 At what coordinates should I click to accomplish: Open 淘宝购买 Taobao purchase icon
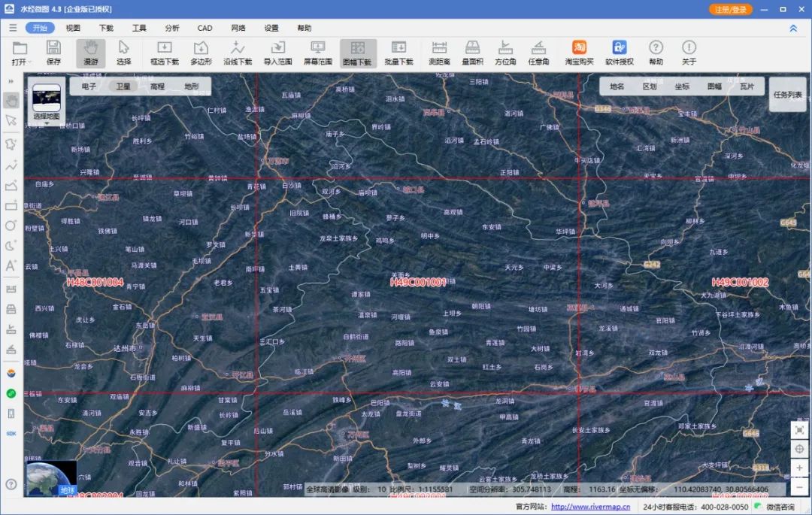579,47
